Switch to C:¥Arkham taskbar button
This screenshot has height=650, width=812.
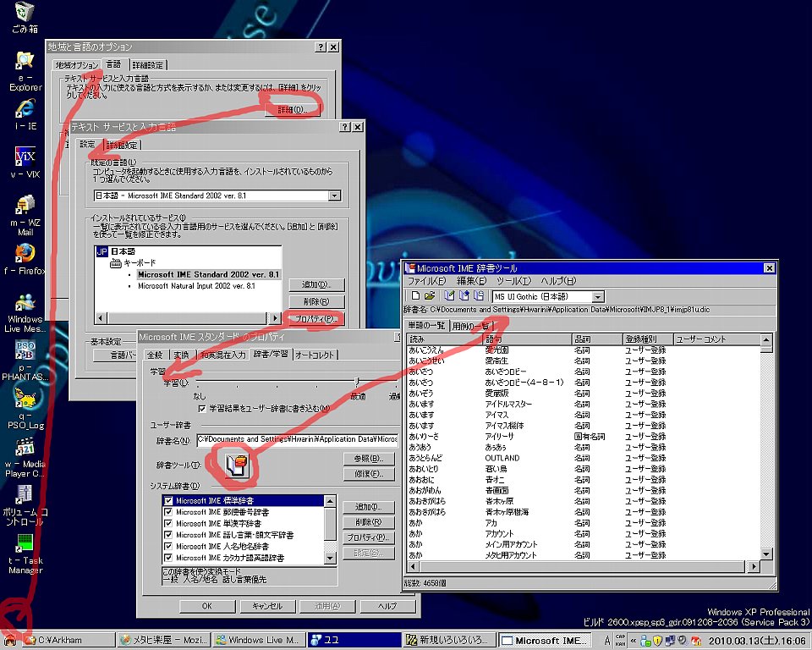tap(68, 641)
